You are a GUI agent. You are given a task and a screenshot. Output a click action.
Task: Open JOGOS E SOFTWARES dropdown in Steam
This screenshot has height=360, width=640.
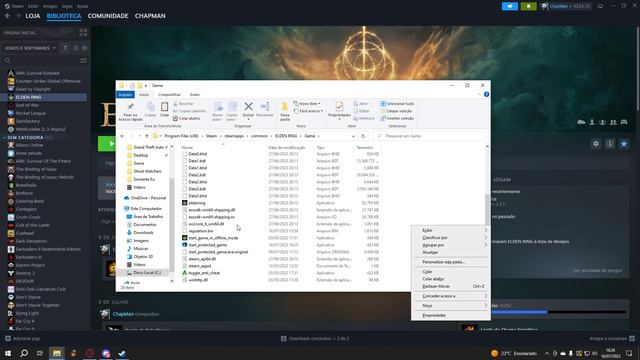click(31, 48)
